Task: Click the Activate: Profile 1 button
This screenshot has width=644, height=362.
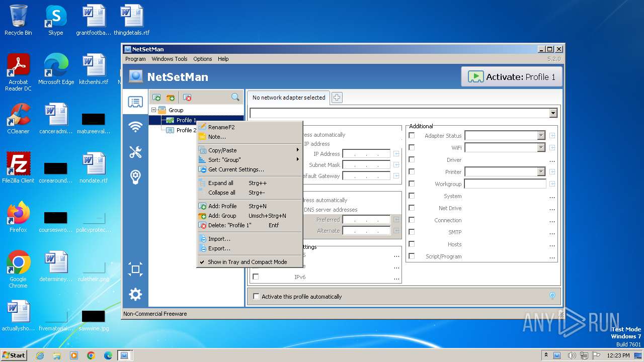Action: coord(512,77)
